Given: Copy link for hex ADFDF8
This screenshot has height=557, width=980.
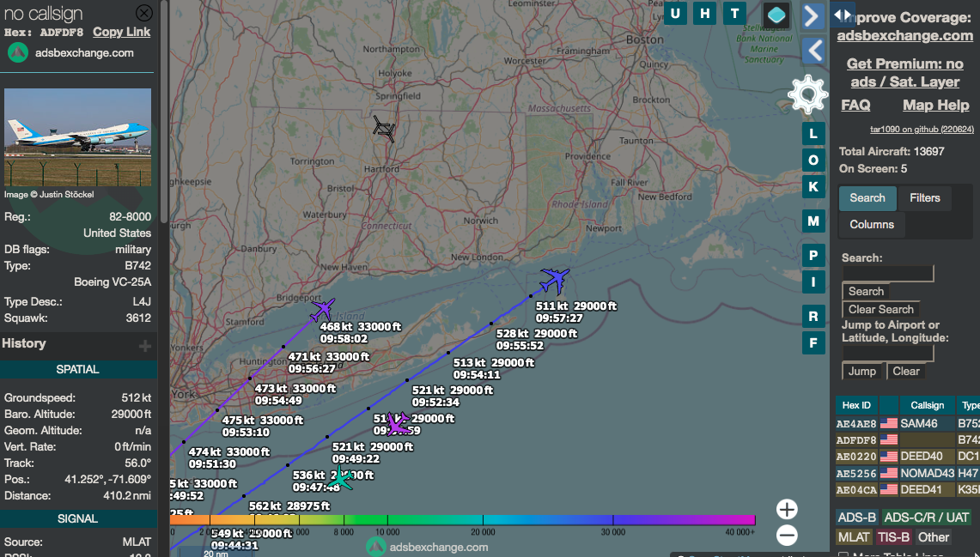Looking at the screenshot, I should 121,32.
